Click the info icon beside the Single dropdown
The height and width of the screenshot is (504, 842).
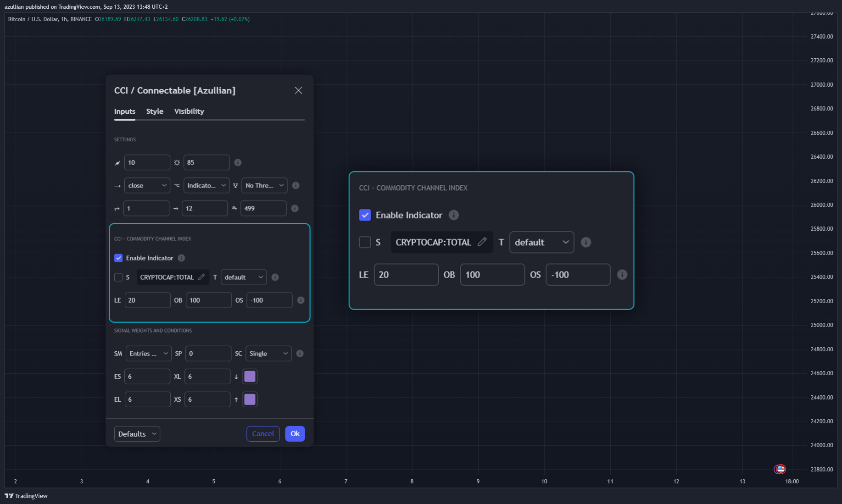point(300,353)
